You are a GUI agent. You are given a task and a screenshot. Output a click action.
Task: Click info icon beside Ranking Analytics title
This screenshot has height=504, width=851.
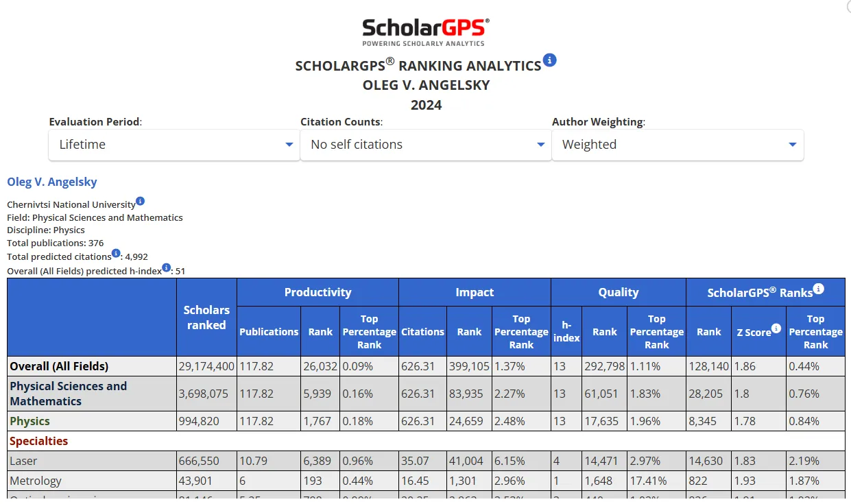click(549, 60)
